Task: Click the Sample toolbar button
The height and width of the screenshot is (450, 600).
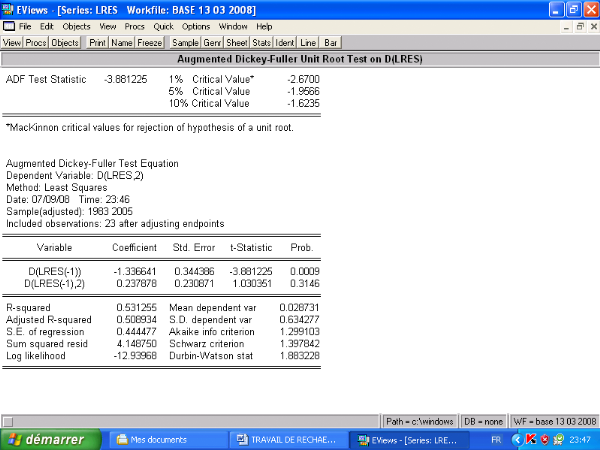Action: [185, 42]
